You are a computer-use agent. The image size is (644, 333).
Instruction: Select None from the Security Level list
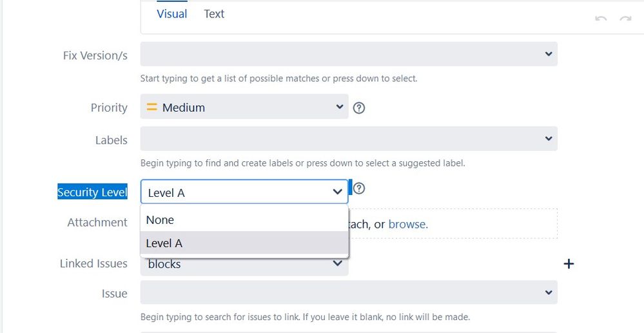click(244, 220)
